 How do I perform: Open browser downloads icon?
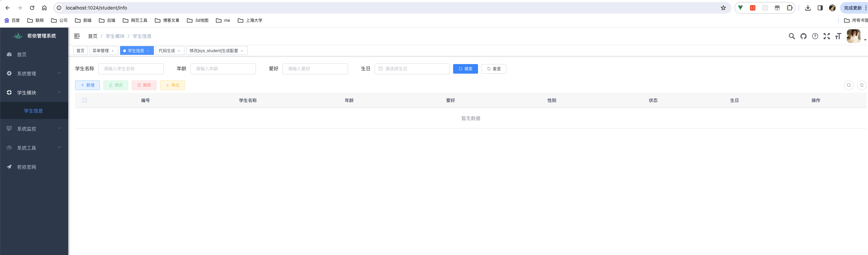click(808, 8)
